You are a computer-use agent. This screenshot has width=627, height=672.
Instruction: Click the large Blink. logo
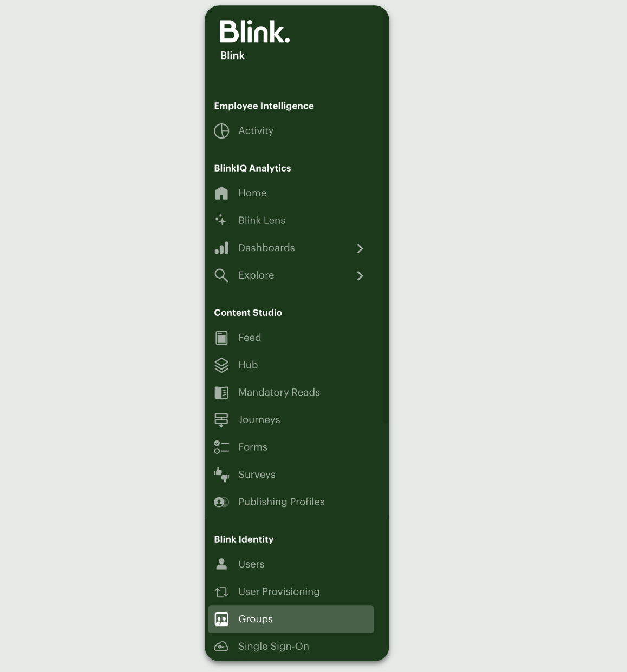click(x=254, y=31)
